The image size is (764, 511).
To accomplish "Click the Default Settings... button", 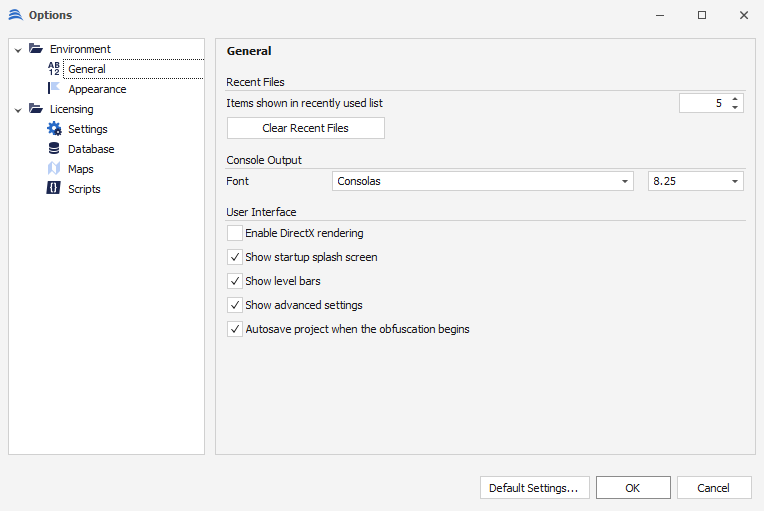I will 534,488.
